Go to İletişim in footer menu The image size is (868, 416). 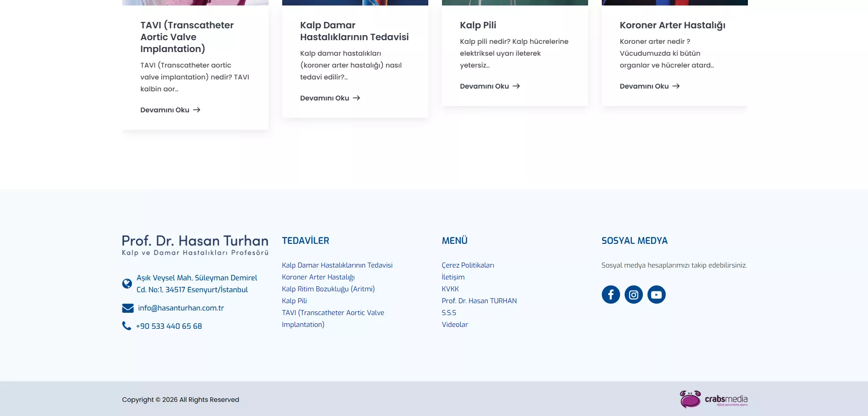(453, 277)
